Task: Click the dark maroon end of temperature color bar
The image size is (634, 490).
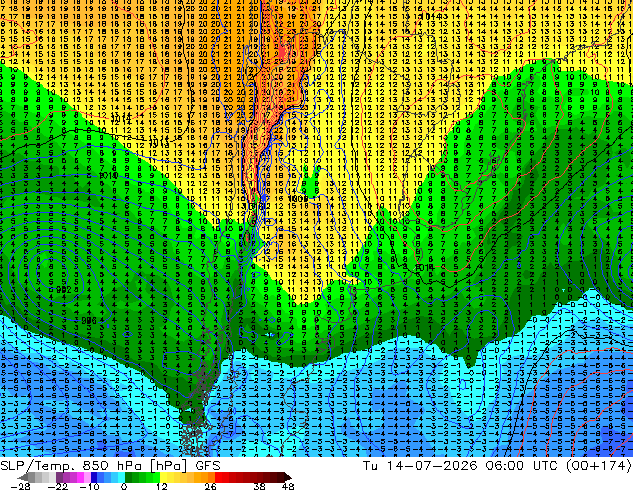Action: (286, 477)
